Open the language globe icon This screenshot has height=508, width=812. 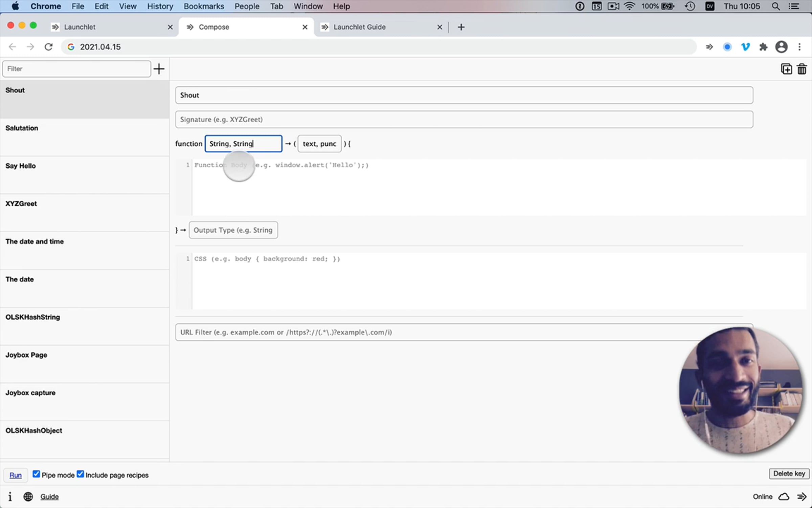tap(28, 496)
